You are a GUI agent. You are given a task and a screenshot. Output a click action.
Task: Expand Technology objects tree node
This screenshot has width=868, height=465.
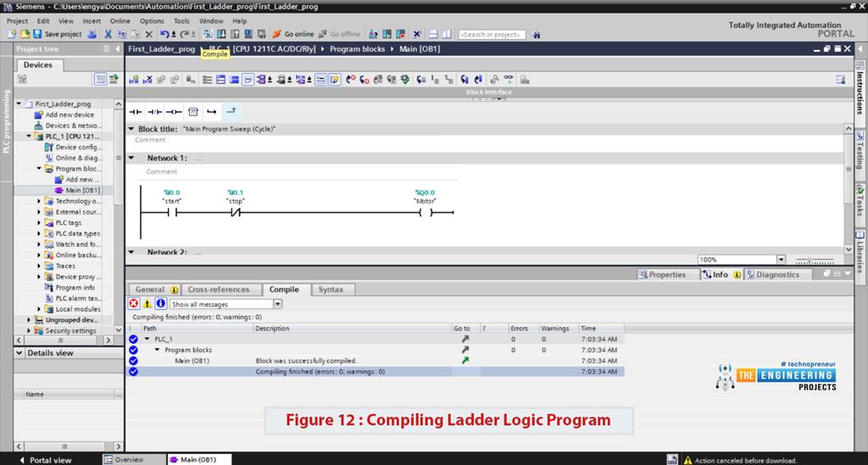coord(39,201)
